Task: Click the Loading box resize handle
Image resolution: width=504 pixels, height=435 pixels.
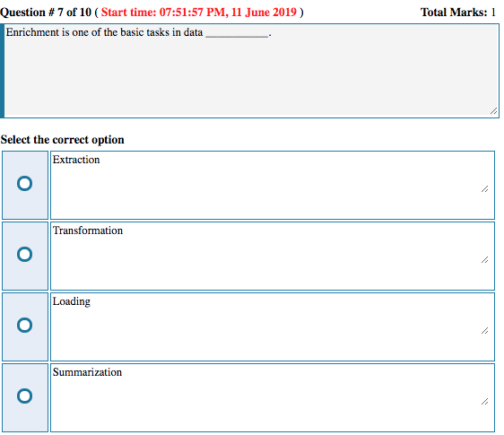Action: pyautogui.click(x=484, y=330)
